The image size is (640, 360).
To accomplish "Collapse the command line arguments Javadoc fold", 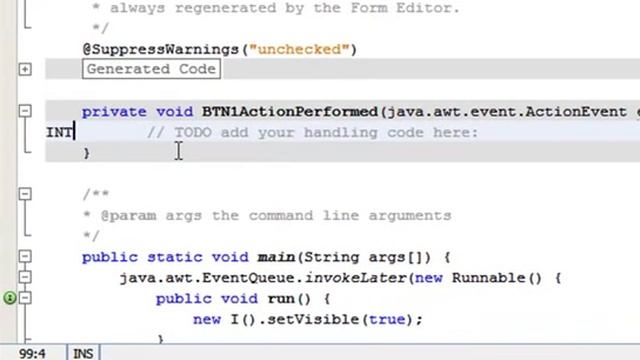I will 25,193.
